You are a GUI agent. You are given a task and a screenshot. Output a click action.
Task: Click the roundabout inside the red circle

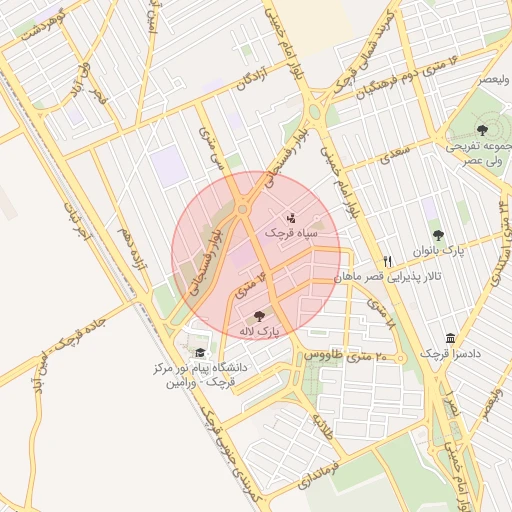(x=242, y=209)
